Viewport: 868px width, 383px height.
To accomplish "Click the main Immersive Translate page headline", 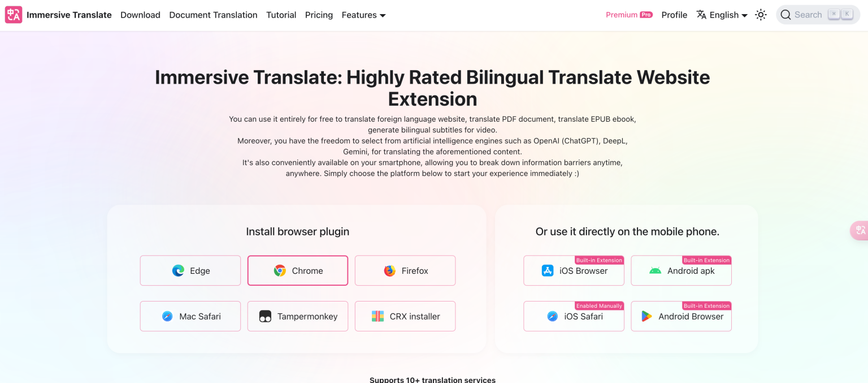I will click(432, 88).
